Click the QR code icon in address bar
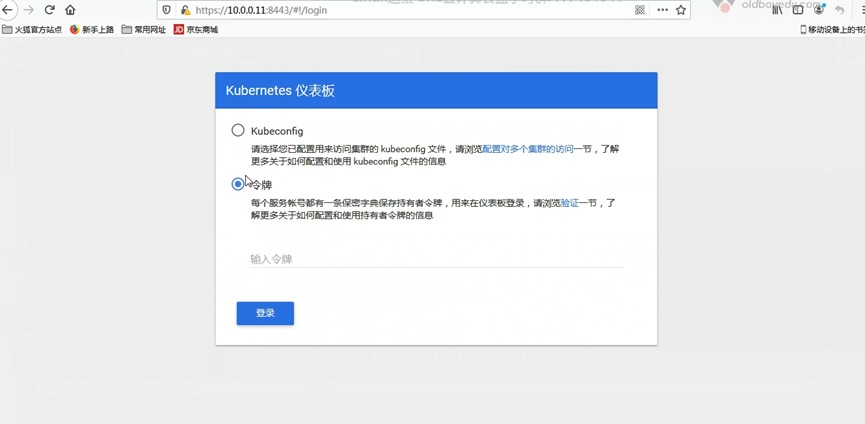 coord(640,10)
